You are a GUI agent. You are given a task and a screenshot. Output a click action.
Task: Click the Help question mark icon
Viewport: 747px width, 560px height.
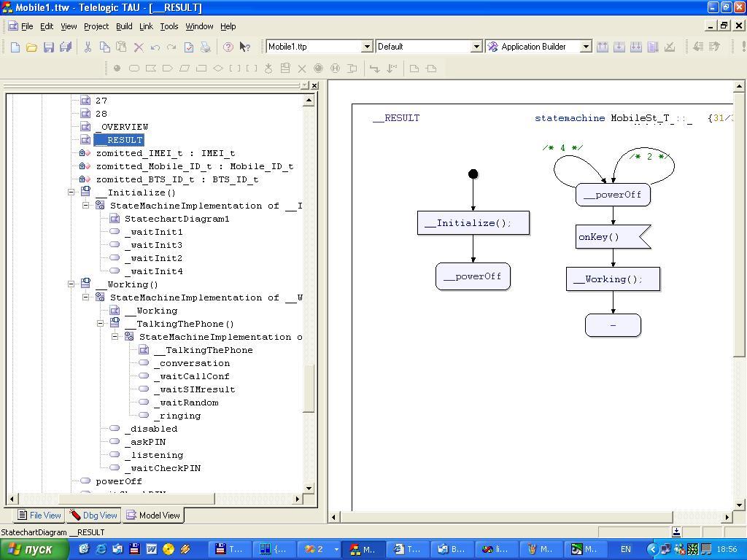click(x=228, y=47)
